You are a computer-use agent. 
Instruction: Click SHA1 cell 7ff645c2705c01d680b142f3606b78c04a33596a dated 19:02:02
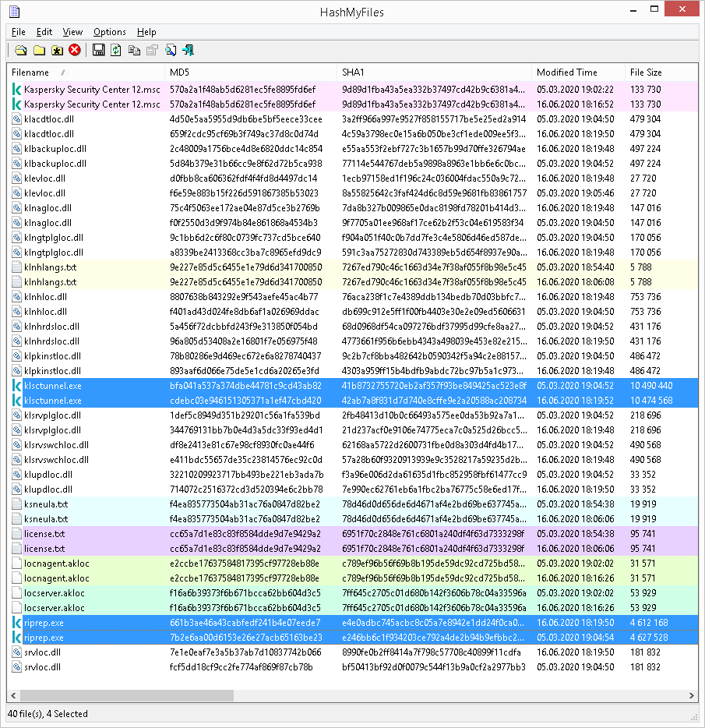435,593
